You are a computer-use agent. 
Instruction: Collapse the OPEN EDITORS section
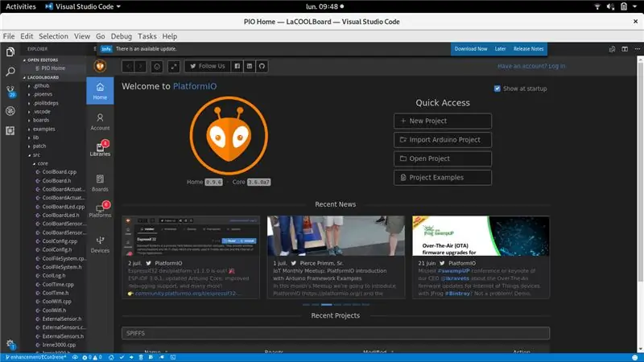(43, 60)
